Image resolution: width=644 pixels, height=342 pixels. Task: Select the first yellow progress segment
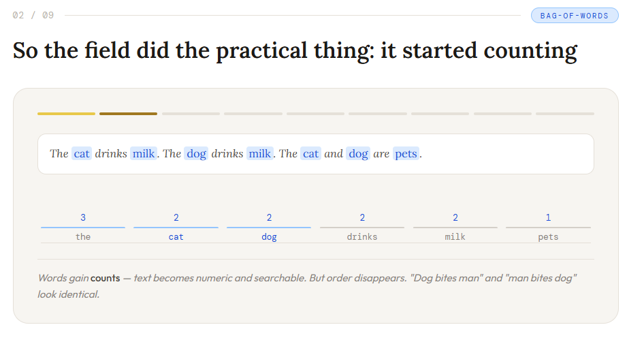66,114
